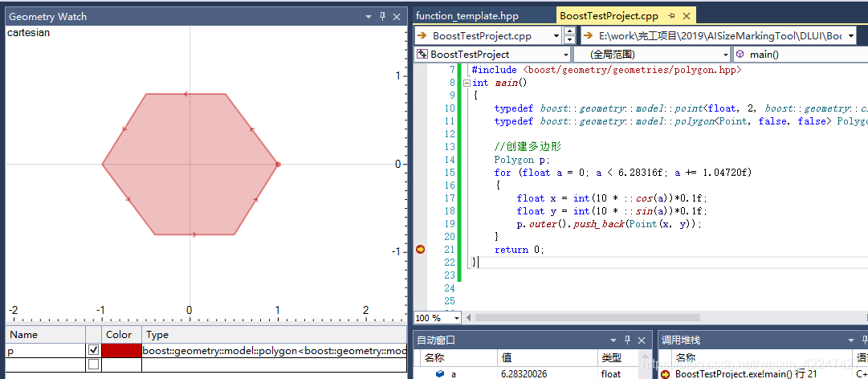
Task: Click the split-window stepper beside file dropdown
Action: tap(569, 36)
